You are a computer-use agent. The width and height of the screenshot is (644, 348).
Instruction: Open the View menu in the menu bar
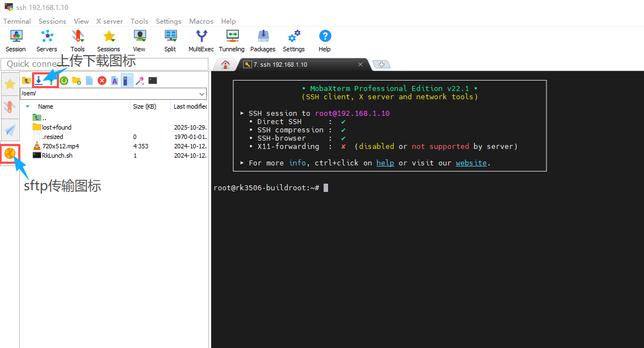81,22
